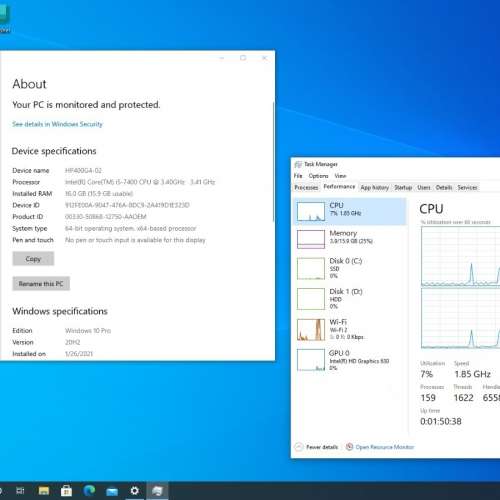Click Open Resource Monitor link
The height and width of the screenshot is (500, 500).
point(385,447)
